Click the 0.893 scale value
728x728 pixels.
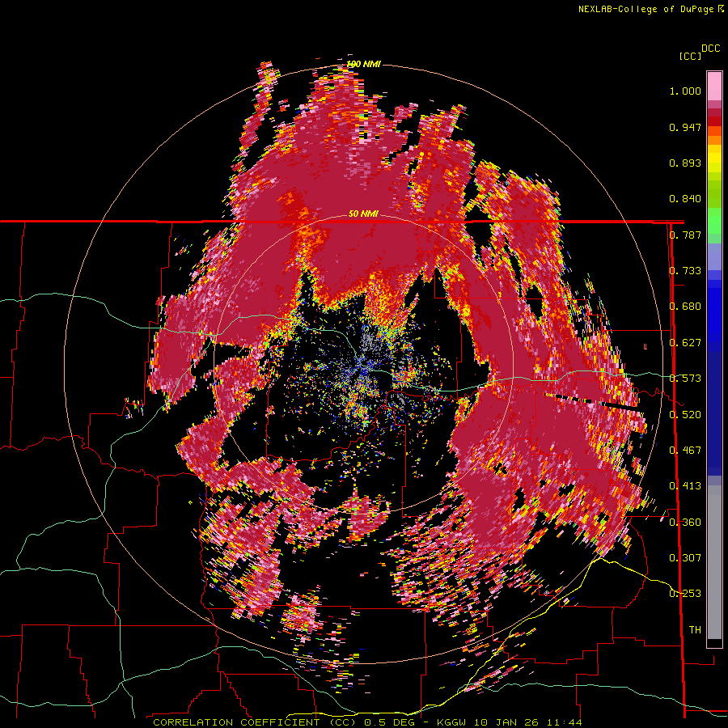tap(685, 163)
